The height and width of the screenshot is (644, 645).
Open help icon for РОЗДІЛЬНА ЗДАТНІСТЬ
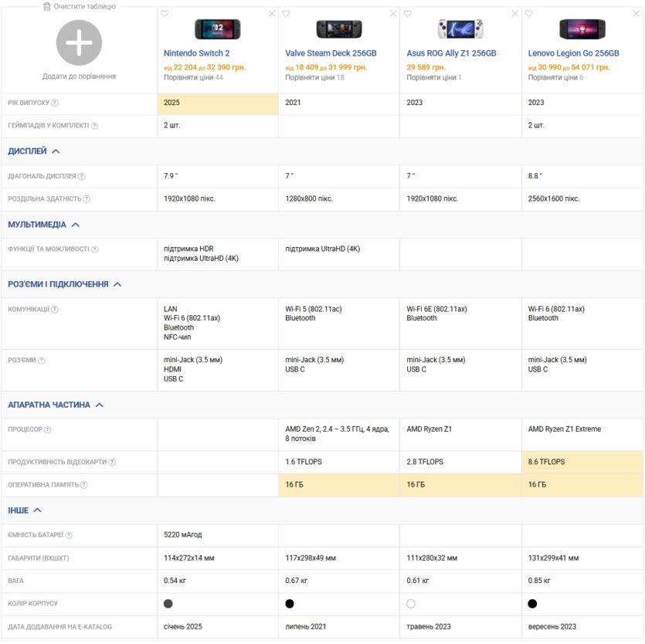pos(87,199)
